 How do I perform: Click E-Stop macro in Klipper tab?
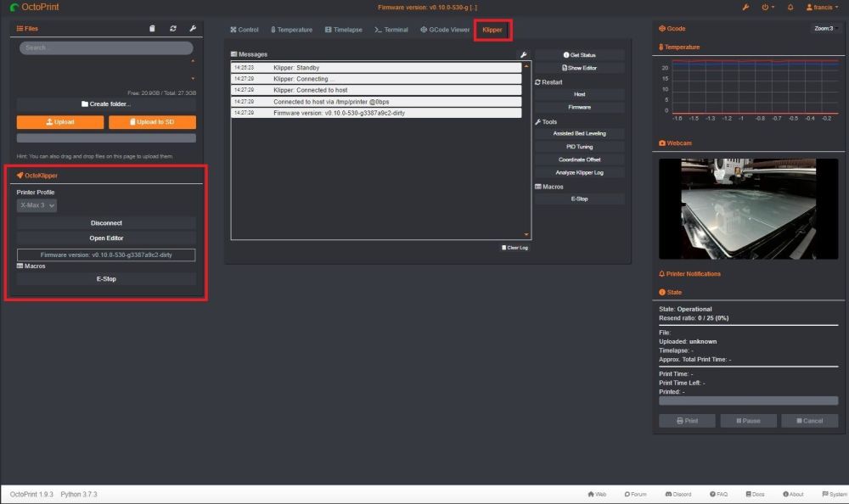[579, 199]
